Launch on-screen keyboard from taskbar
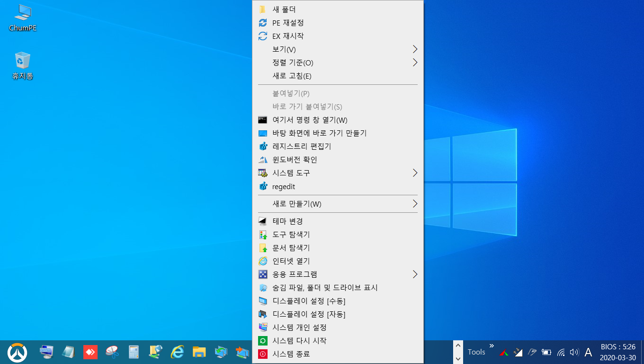Screen dimensions: 644x364 click(46, 352)
